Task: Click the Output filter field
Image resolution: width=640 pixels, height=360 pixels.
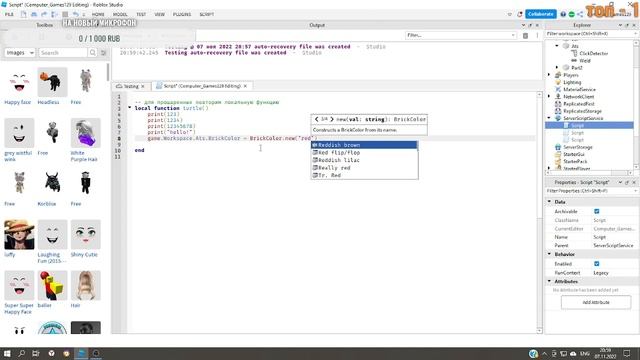Action: tap(461, 36)
